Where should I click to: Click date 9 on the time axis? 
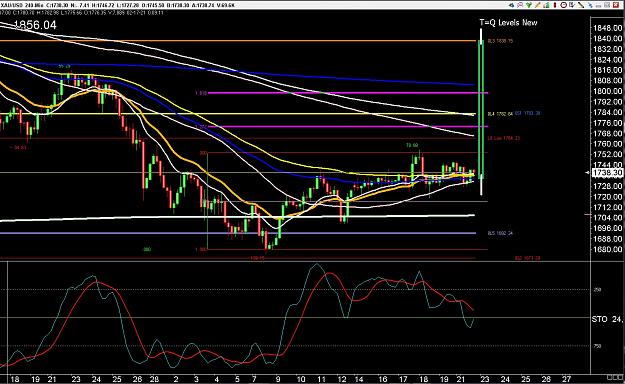tap(278, 379)
